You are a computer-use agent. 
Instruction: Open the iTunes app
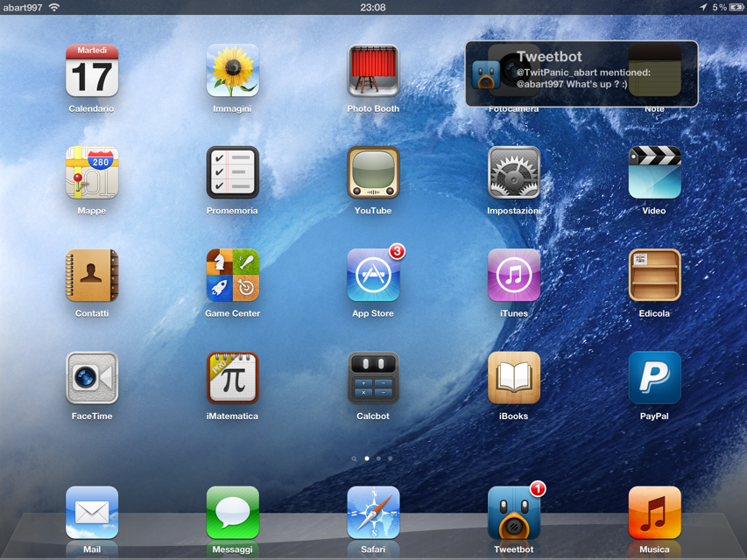coord(513,276)
